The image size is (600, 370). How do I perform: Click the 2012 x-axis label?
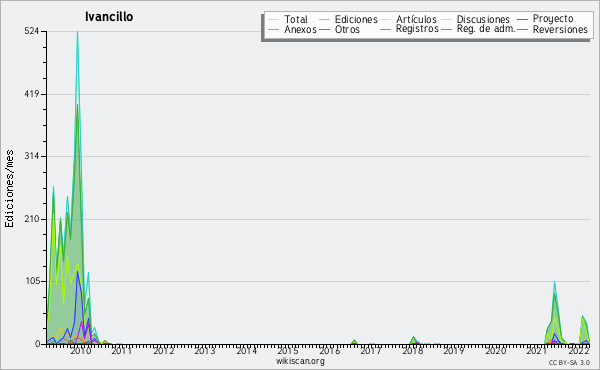[163, 350]
